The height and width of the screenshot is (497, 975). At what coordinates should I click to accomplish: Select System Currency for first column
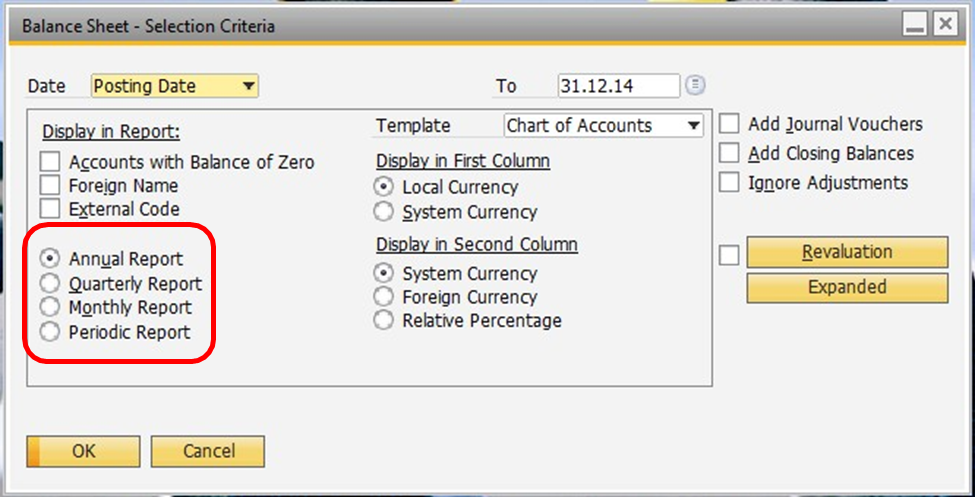[383, 212]
